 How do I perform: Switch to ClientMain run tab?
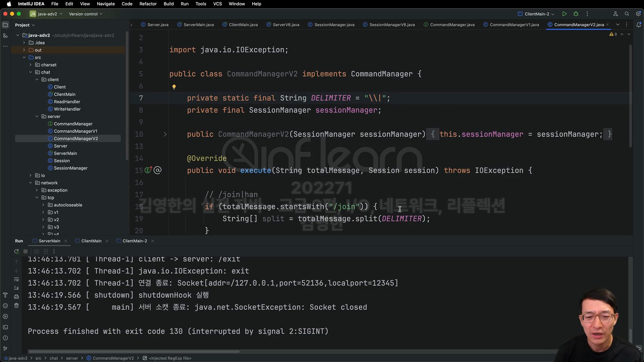point(89,241)
